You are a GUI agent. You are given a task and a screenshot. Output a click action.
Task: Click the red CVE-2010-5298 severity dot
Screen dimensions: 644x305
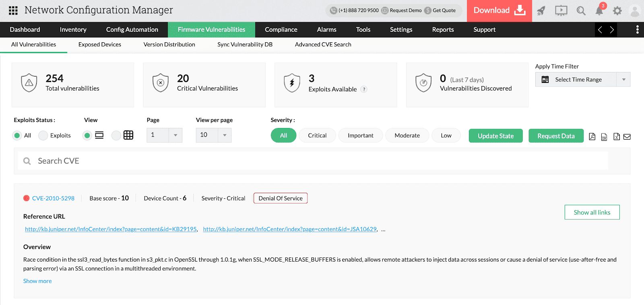tap(27, 198)
